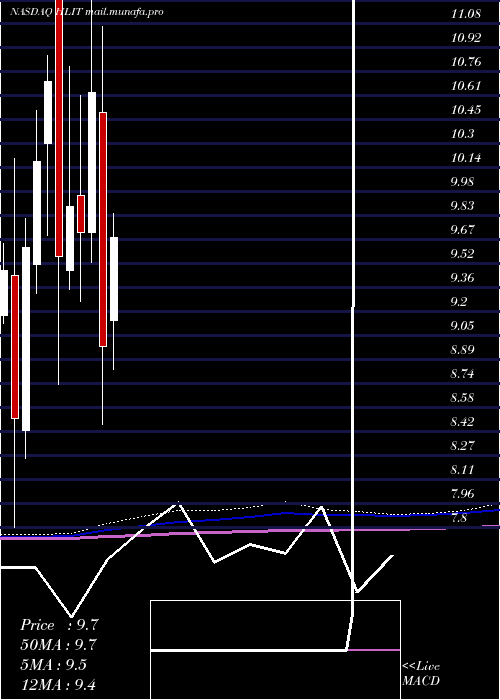Click the 9.2 price axis label

[460, 302]
